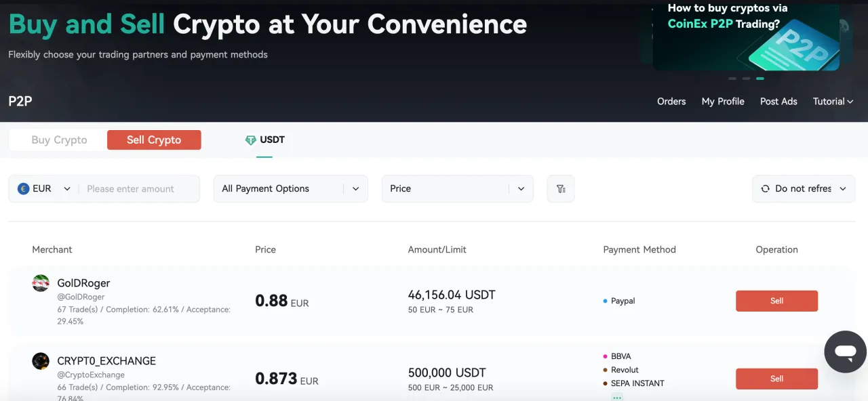868x401 pixels.
Task: Click the Merchant column header
Action: (x=52, y=250)
